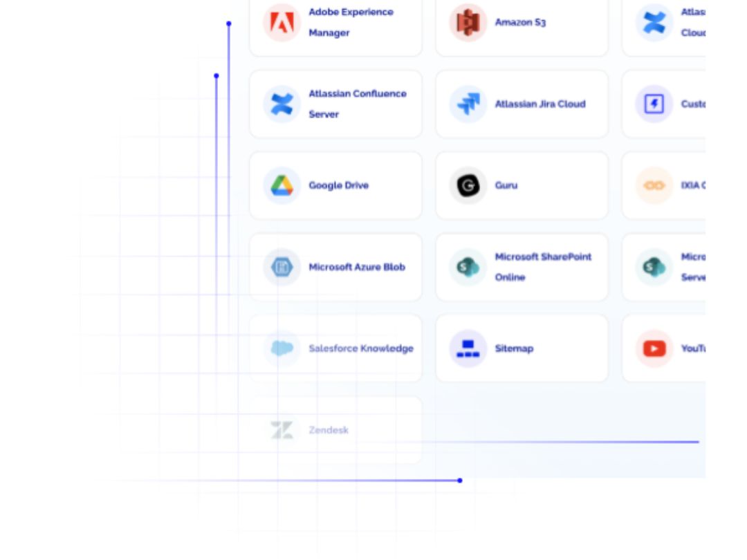Viewport: 747px width, 560px height.
Task: Click the SharePoint Online icon
Action: click(468, 267)
